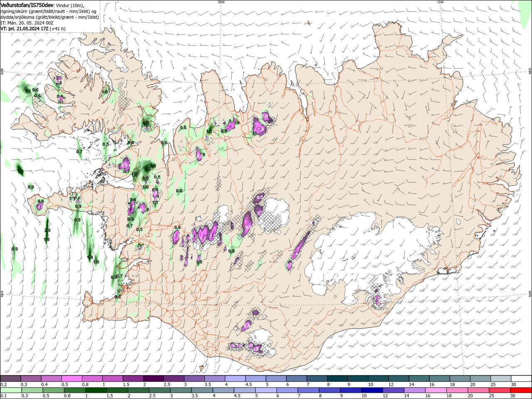Select the snow legend swatch between 1.5 and 2
532x399 pixels.
click(133, 379)
